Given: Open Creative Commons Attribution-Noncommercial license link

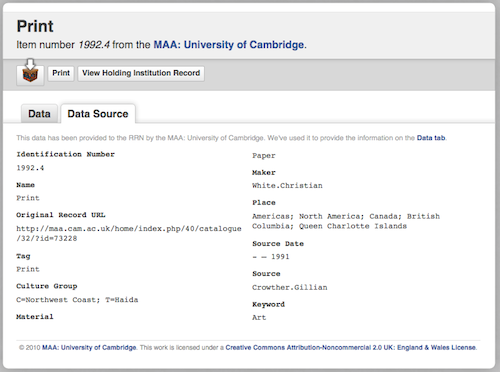Looking at the screenshot, I should (351, 347).
